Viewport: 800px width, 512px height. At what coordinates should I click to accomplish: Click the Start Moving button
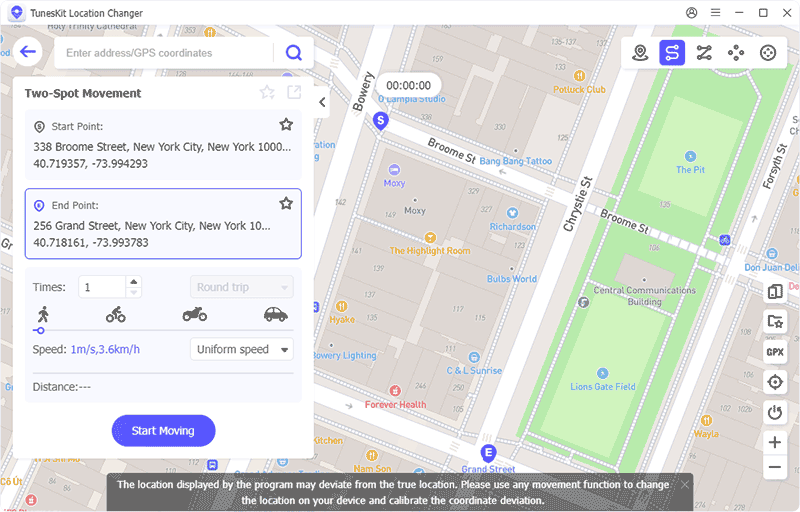pyautogui.click(x=163, y=431)
